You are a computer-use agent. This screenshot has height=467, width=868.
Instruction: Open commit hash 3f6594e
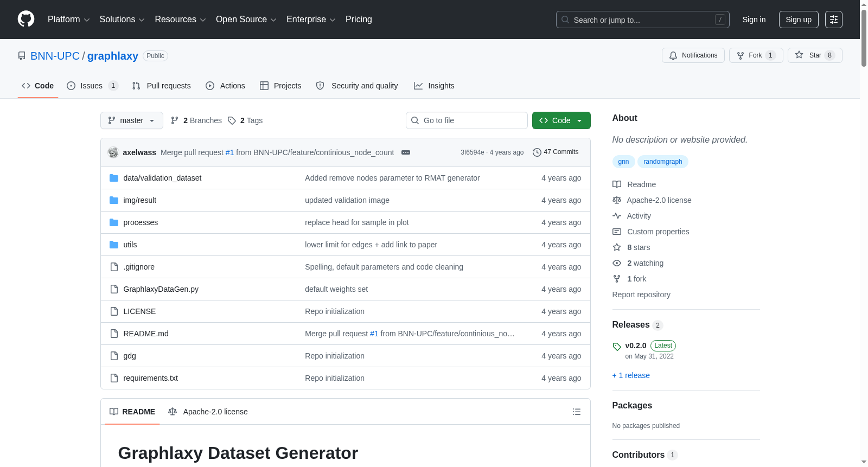pyautogui.click(x=472, y=152)
